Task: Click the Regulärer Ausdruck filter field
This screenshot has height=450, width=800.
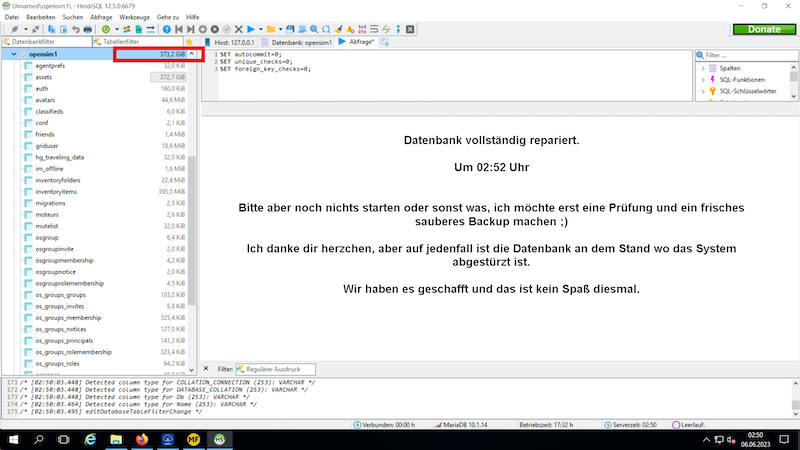Action: (275, 369)
